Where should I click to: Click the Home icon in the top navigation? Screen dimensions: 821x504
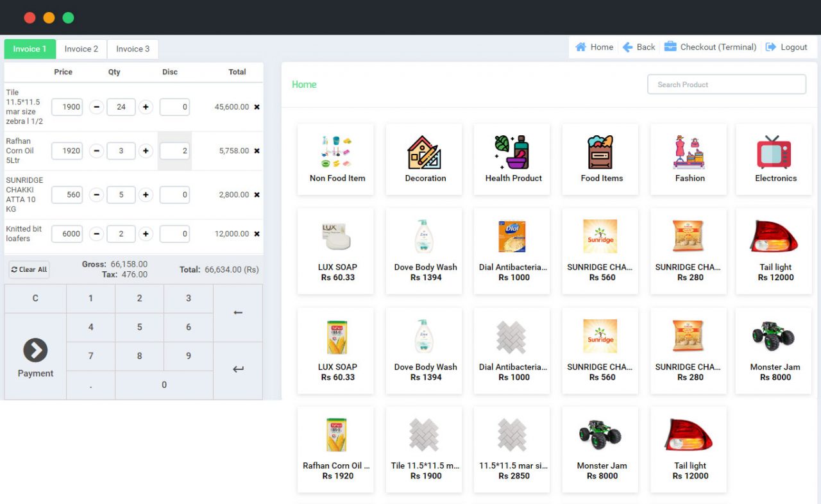click(582, 47)
